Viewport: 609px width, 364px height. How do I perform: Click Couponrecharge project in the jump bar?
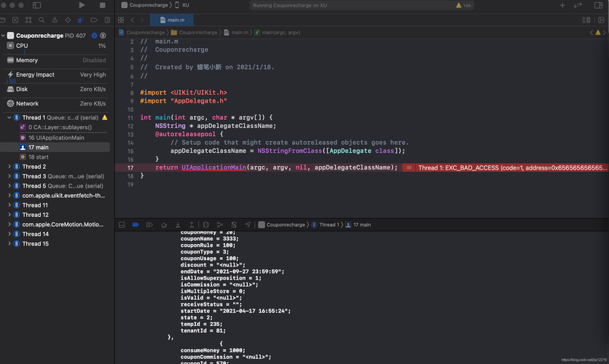click(142, 33)
